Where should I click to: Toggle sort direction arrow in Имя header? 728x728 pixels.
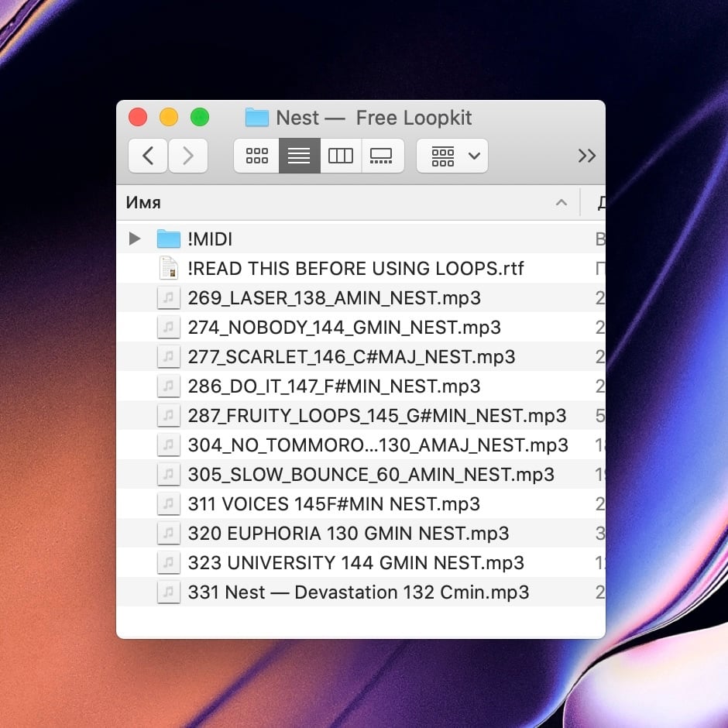click(x=561, y=203)
